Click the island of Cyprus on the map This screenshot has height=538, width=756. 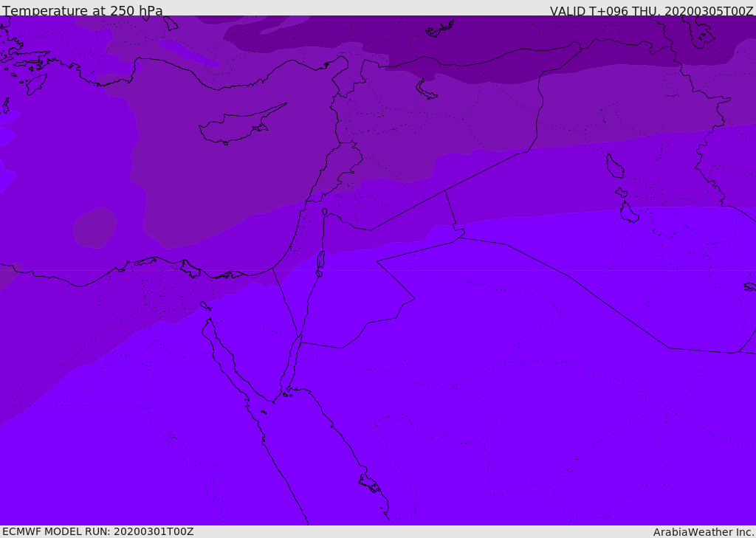(241, 125)
